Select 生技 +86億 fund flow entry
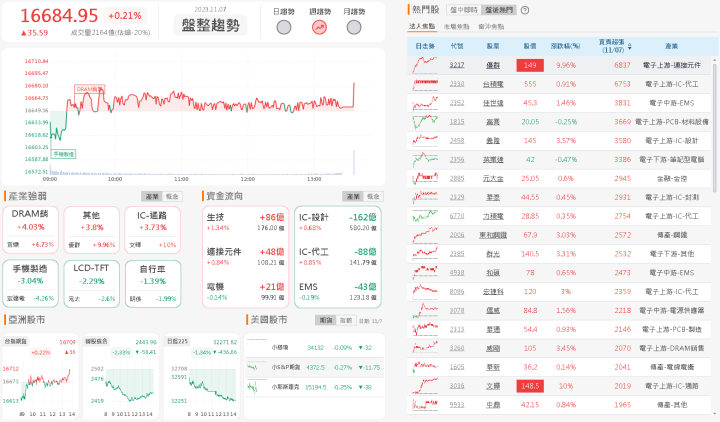 coord(245,222)
